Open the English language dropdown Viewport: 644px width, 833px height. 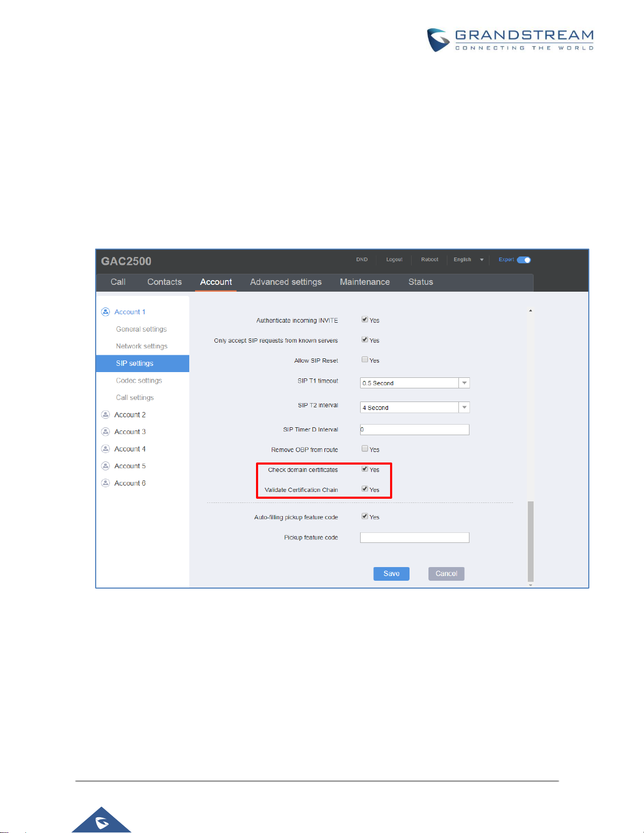[468, 260]
